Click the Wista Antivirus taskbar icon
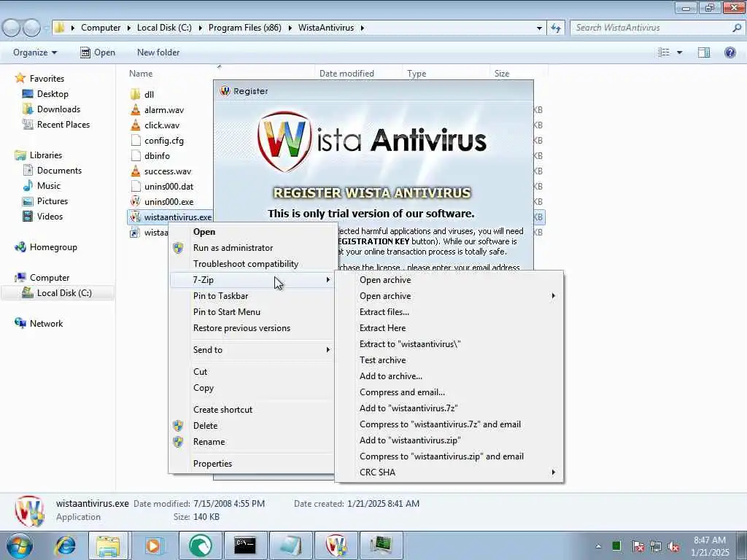 [x=336, y=545]
